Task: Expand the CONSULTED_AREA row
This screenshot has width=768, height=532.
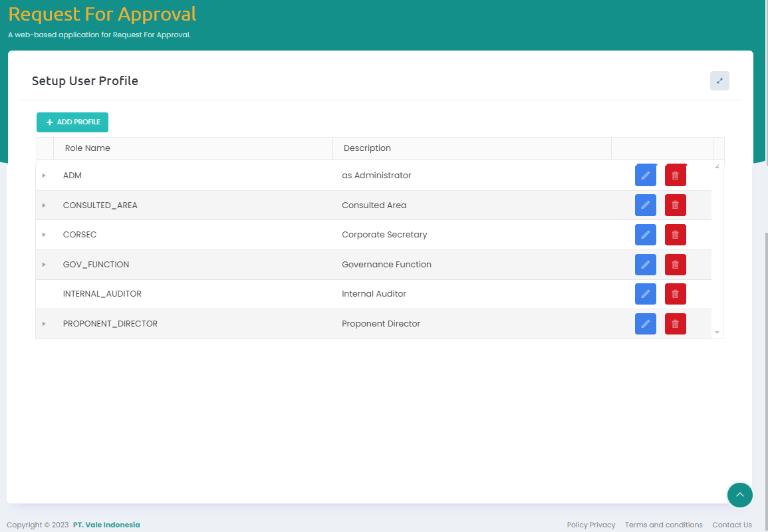Action: point(44,205)
